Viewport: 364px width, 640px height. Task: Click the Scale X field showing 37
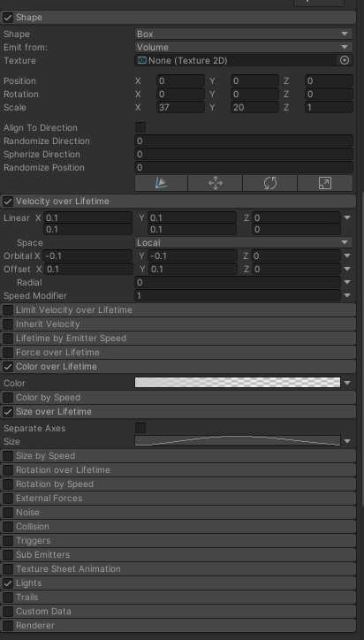point(180,107)
